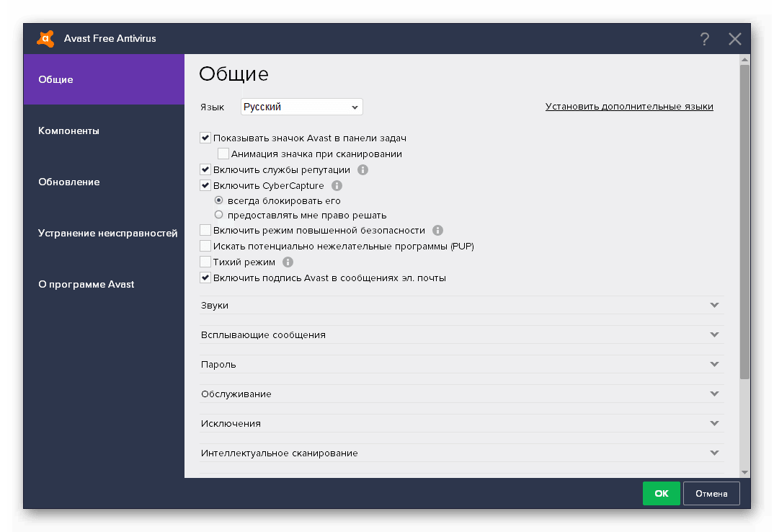
Task: Select предоставлять мне право решать
Action: [218, 214]
